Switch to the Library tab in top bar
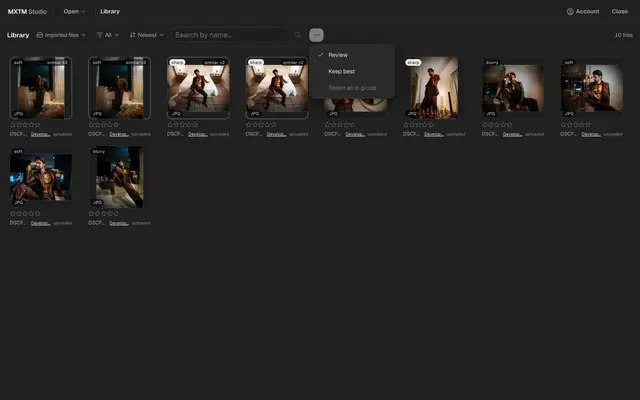Viewport: 640px width, 400px height. click(110, 11)
